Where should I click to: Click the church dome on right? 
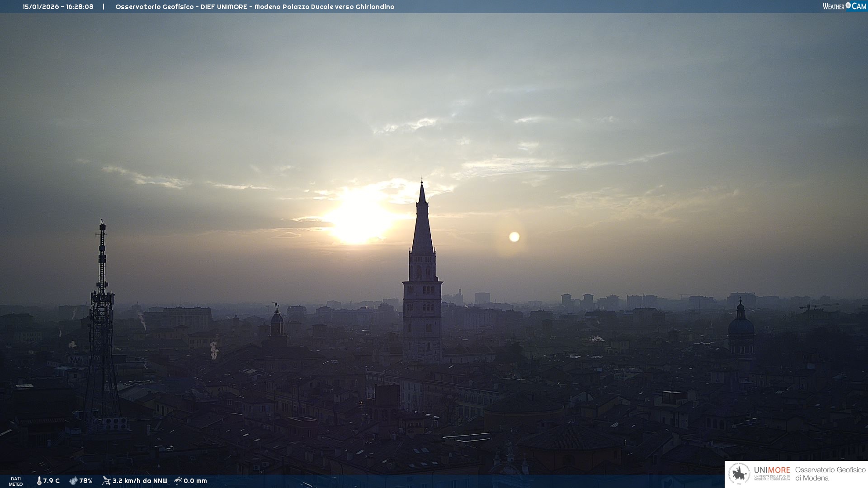(x=741, y=325)
